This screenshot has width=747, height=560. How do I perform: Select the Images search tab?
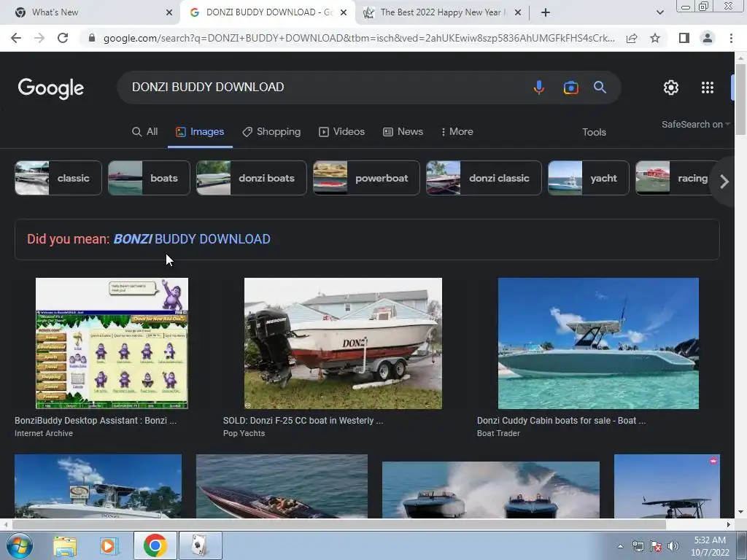point(200,132)
